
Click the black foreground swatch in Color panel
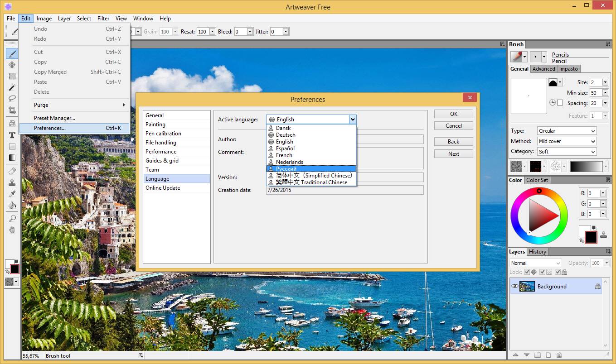[x=591, y=237]
